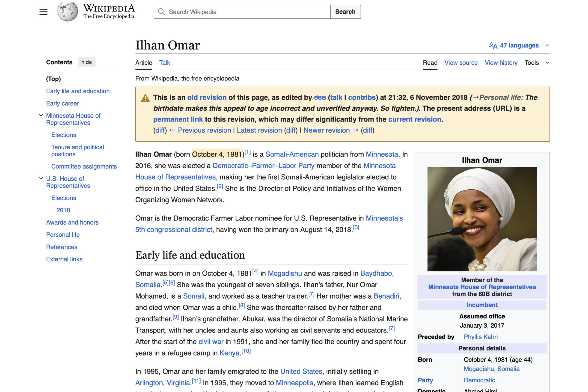Click the Search button
The width and height of the screenshot is (588, 392).
(345, 12)
